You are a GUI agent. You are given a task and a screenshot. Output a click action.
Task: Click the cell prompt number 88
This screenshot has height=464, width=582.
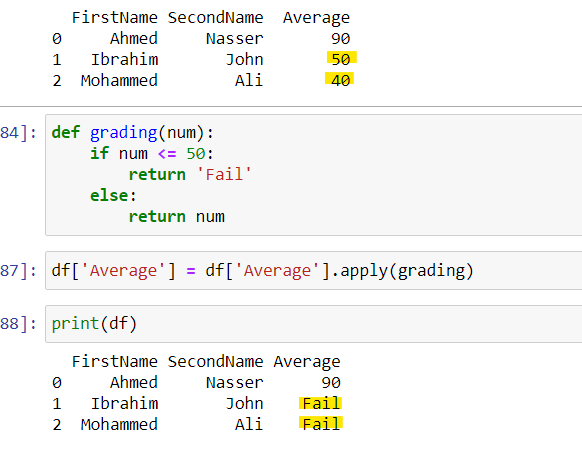point(18,324)
